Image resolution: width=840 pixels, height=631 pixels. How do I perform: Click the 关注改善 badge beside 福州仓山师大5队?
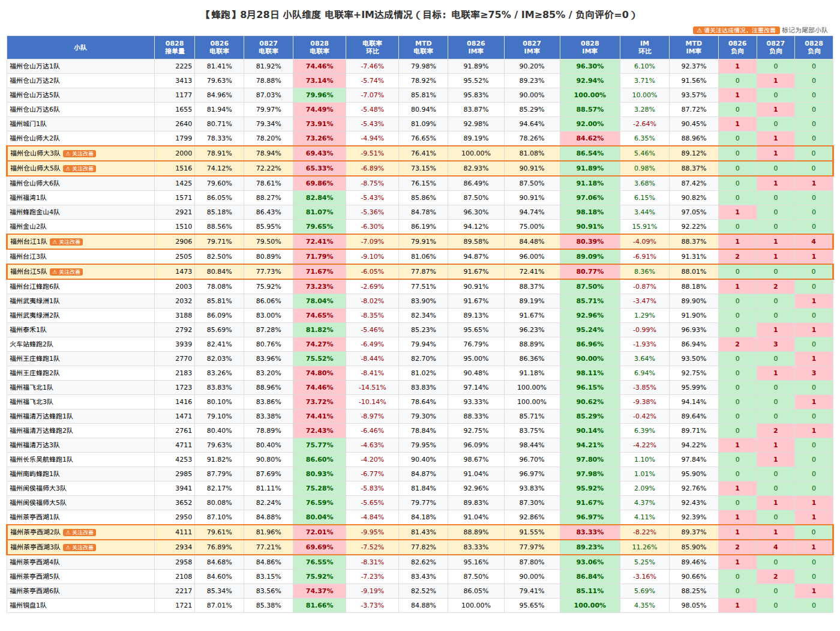point(79,169)
